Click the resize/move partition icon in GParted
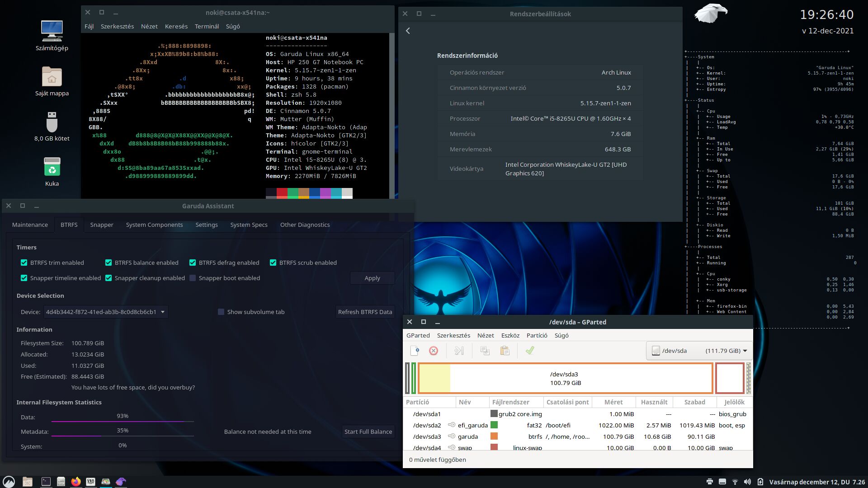Image resolution: width=868 pixels, height=488 pixels. (459, 351)
